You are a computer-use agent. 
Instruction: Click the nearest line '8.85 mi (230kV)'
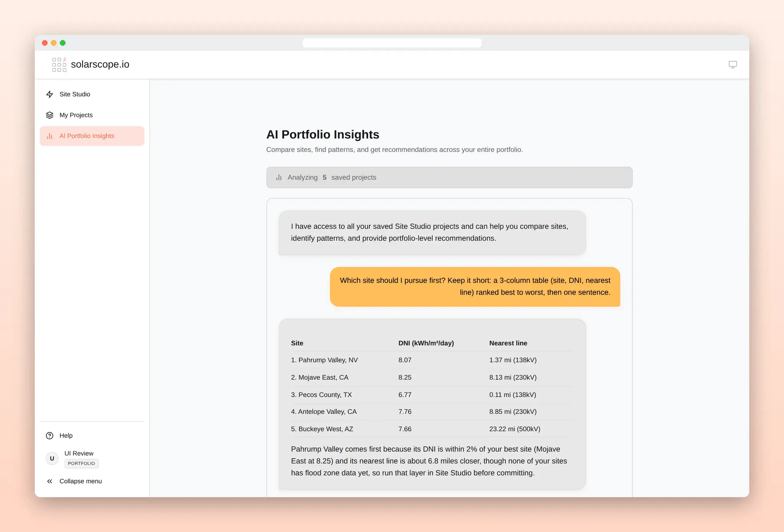(x=513, y=412)
